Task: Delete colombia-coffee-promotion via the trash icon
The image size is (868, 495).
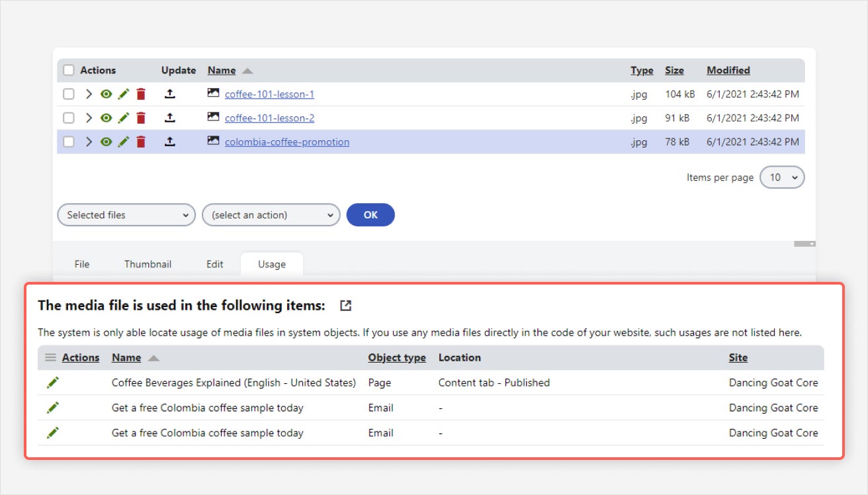Action: point(141,142)
